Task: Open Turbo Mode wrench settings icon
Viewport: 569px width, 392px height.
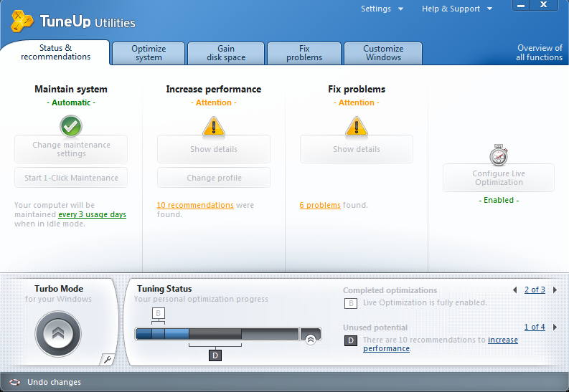Action: 108,360
